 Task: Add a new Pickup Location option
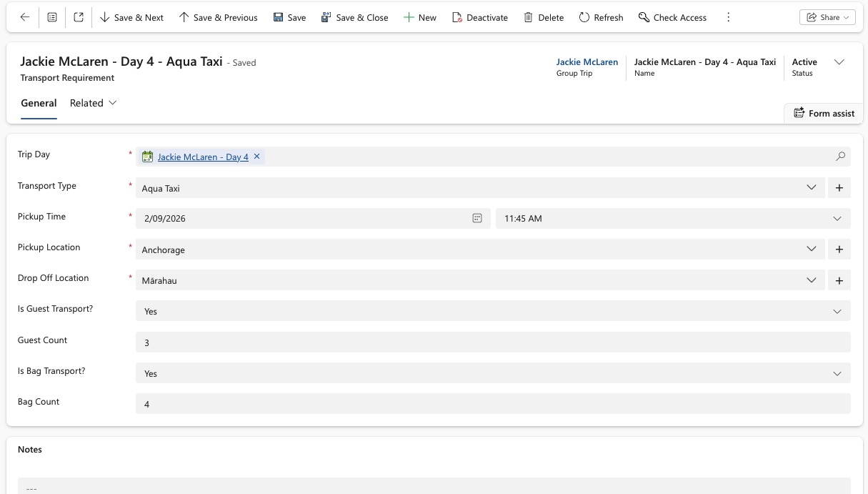click(839, 250)
